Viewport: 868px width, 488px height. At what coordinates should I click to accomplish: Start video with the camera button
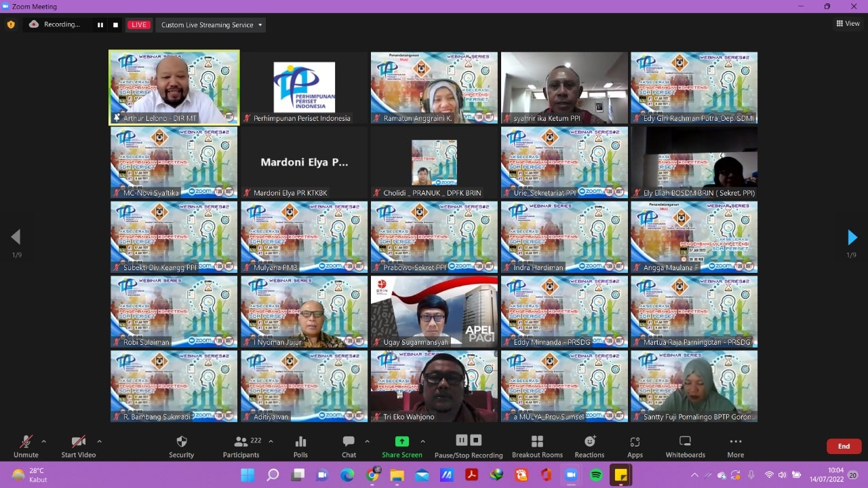pyautogui.click(x=78, y=442)
